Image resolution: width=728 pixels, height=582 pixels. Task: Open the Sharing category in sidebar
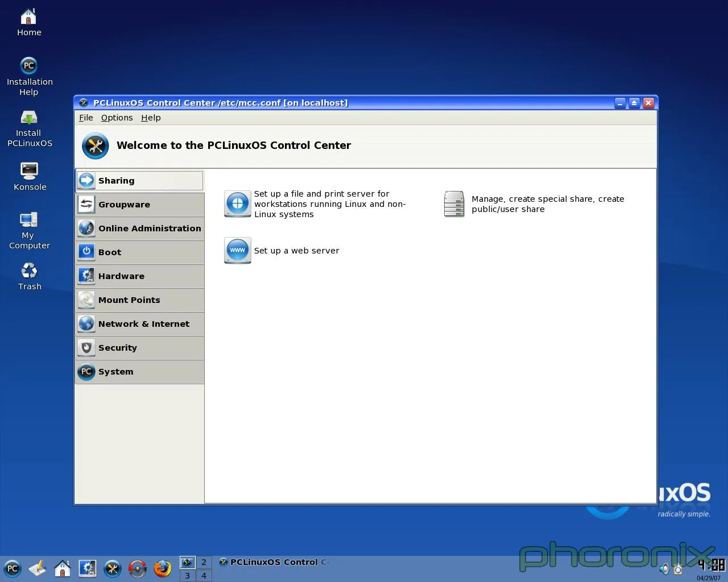click(139, 181)
